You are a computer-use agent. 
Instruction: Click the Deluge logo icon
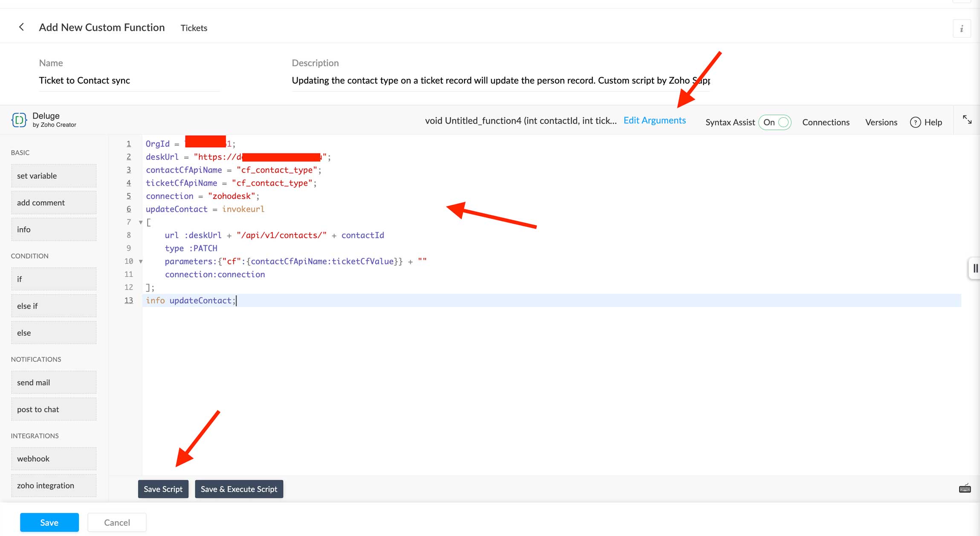[x=19, y=120]
